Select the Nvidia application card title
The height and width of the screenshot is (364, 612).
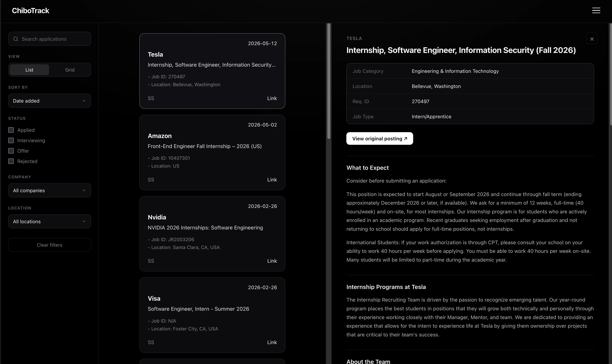(x=157, y=217)
